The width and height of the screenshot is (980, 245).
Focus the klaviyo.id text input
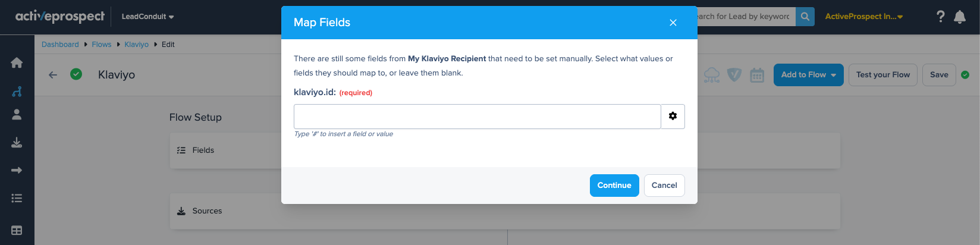[x=477, y=117]
